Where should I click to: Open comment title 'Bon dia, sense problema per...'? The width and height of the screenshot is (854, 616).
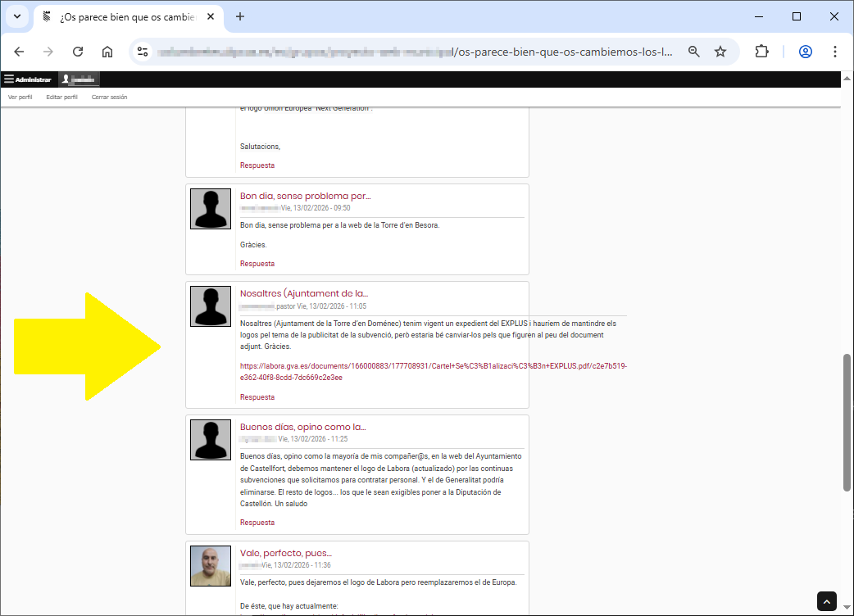tap(306, 196)
